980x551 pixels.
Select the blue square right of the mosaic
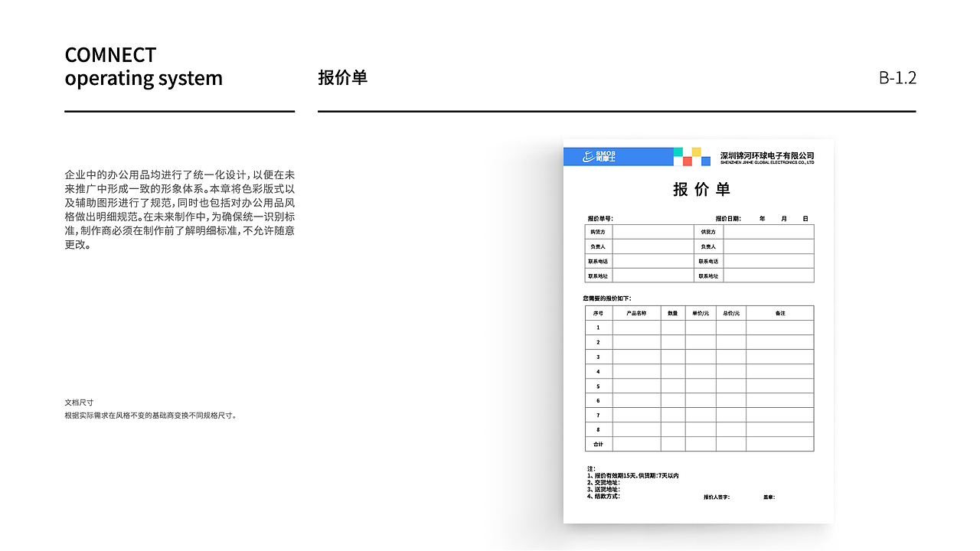tap(706, 159)
